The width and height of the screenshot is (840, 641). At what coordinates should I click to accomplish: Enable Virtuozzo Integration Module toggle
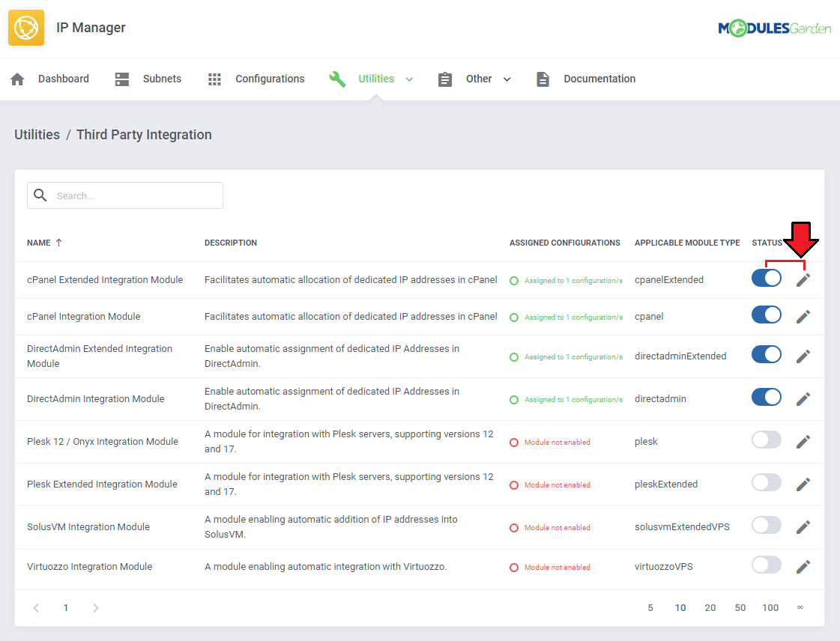[766, 565]
